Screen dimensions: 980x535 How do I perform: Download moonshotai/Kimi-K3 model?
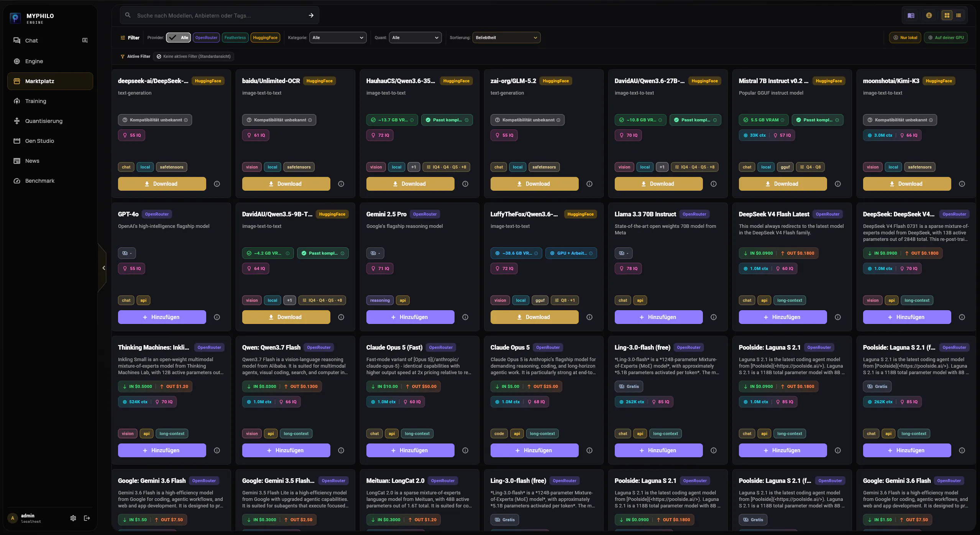(907, 184)
